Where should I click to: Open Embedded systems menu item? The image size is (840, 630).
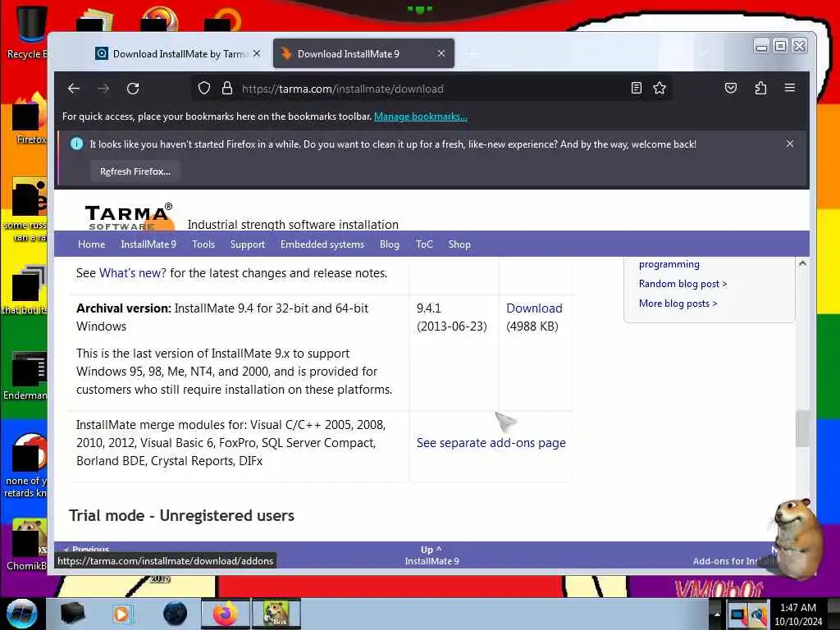coord(322,244)
